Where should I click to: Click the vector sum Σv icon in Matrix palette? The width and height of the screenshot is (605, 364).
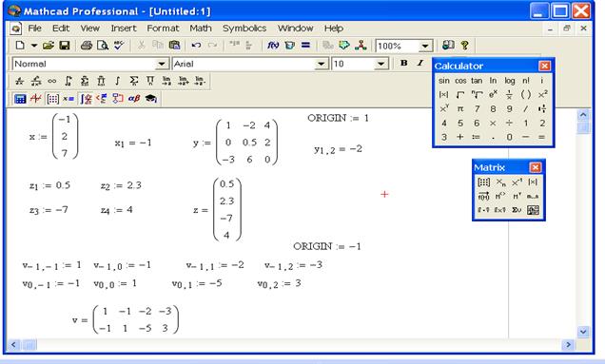click(517, 210)
